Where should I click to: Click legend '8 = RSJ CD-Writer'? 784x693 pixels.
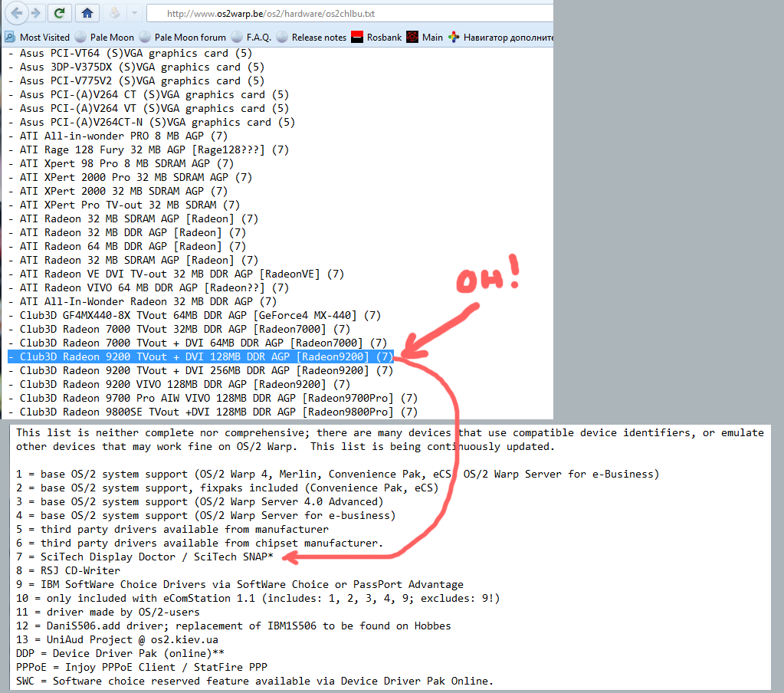68,571
